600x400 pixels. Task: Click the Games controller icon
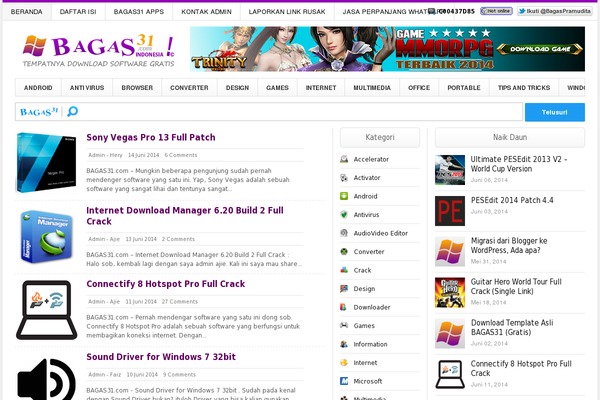click(344, 325)
